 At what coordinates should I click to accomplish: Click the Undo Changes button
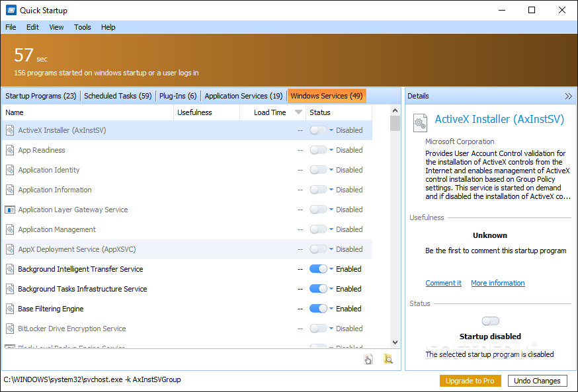[x=537, y=381]
